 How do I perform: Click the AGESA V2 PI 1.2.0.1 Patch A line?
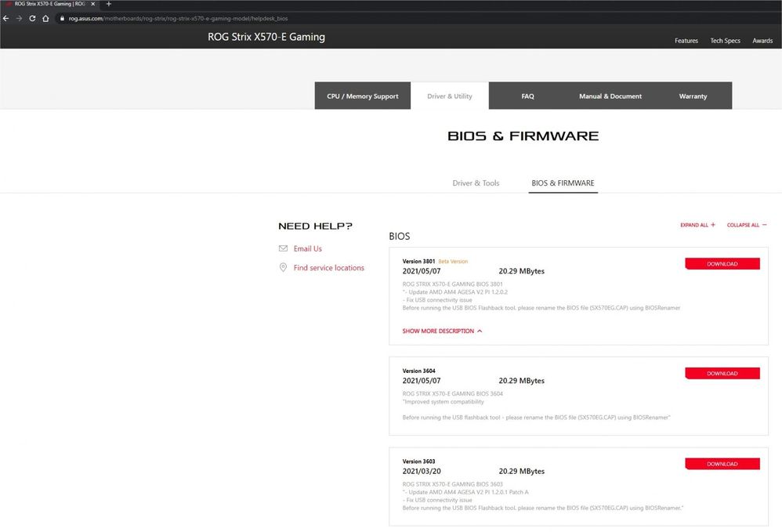[x=465, y=492]
